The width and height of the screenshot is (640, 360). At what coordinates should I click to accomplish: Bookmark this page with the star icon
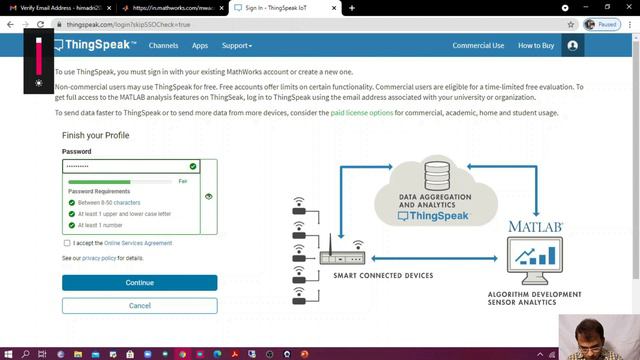[x=571, y=24]
